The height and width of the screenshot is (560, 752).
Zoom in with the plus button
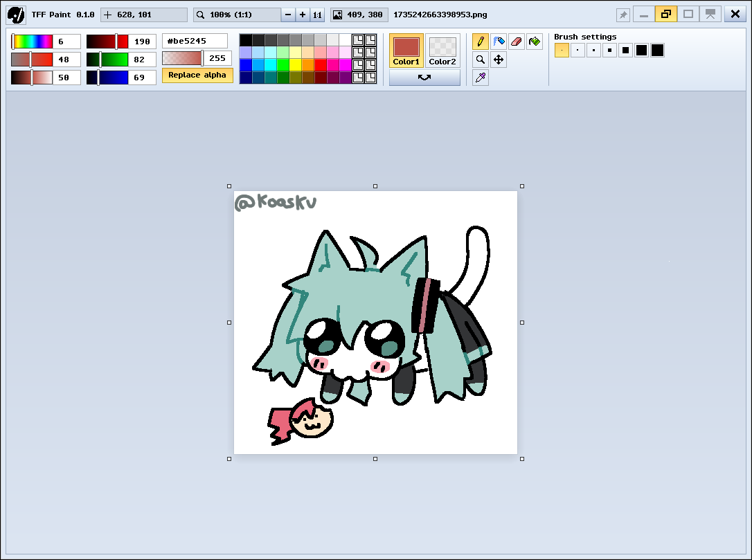point(303,15)
